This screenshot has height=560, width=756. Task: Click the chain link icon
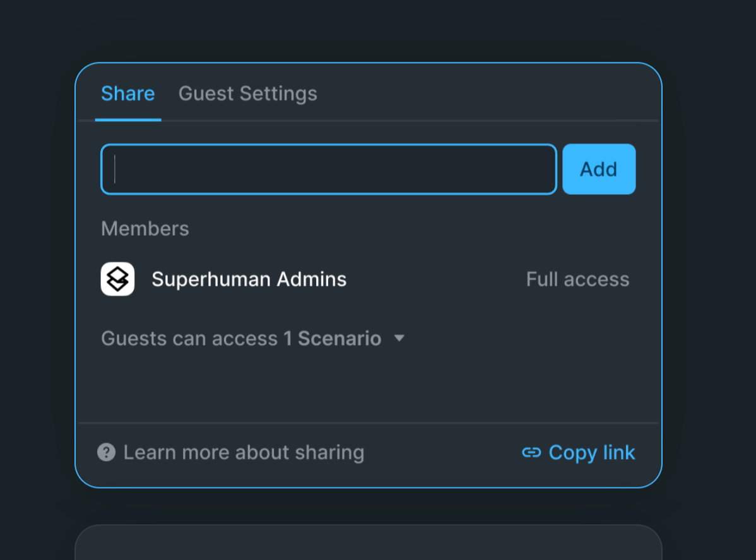531,453
